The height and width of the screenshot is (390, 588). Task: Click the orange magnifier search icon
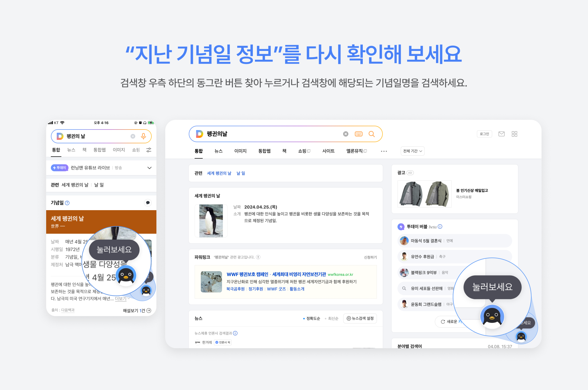pos(372,134)
